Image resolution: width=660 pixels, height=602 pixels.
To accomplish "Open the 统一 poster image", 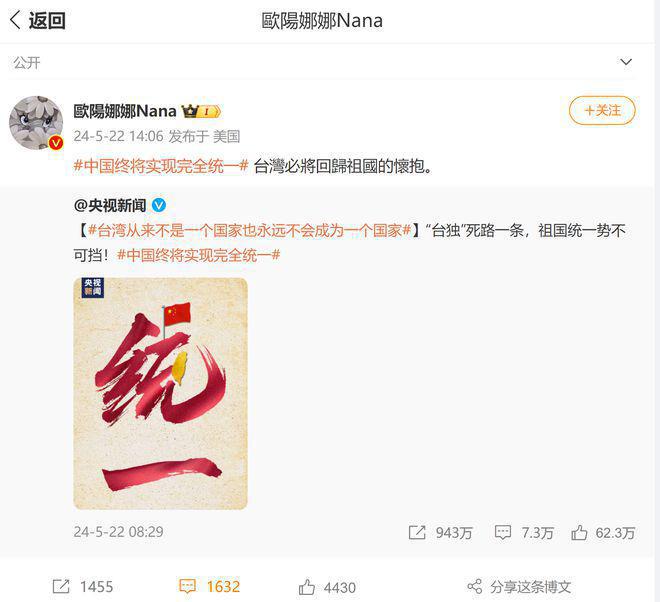I will (x=160, y=393).
